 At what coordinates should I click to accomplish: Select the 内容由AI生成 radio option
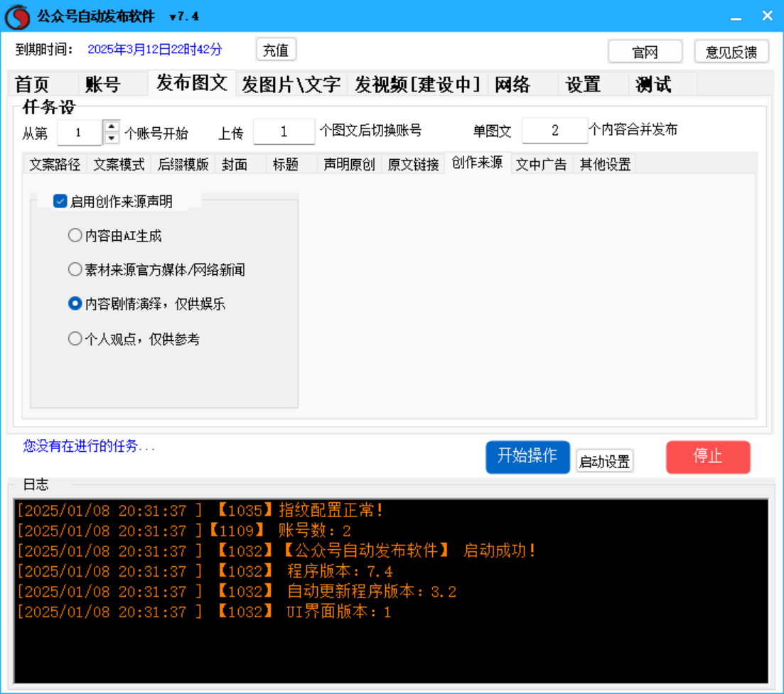(75, 235)
